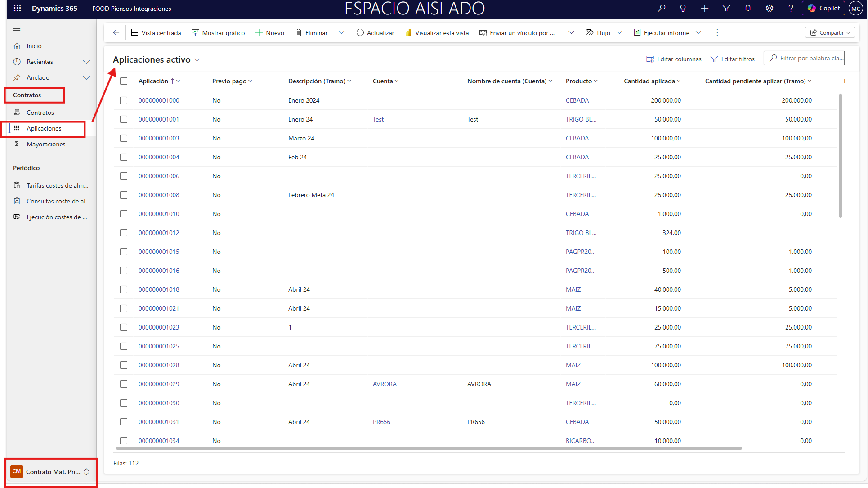The width and height of the screenshot is (868, 488).
Task: Click the search magnifier icon in header
Action: click(661, 8)
